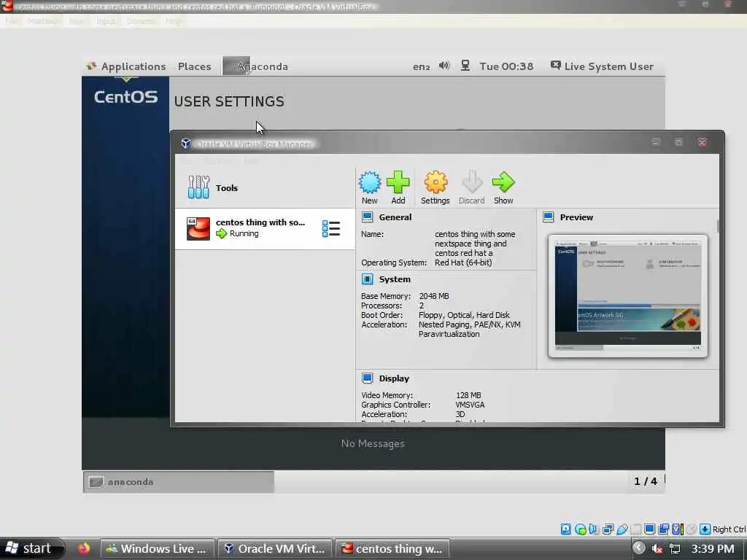Click the anaconda task in bottom panel
747x560 pixels.
pyautogui.click(x=179, y=482)
